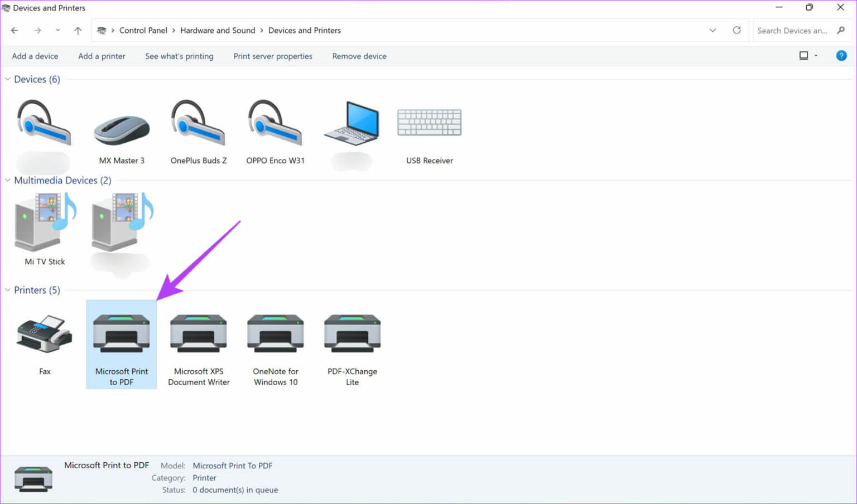Screen dimensions: 857x504
Task: Open the recent locations dropdown arrow
Action: coord(57,30)
